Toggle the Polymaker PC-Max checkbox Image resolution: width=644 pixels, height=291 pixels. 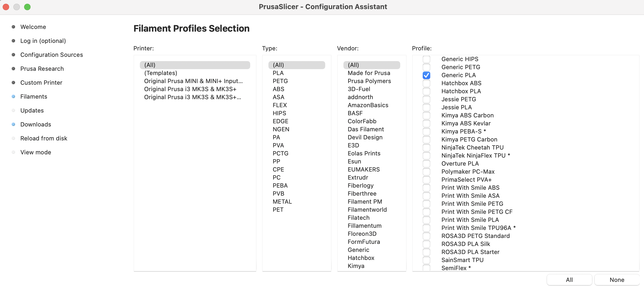pyautogui.click(x=426, y=172)
